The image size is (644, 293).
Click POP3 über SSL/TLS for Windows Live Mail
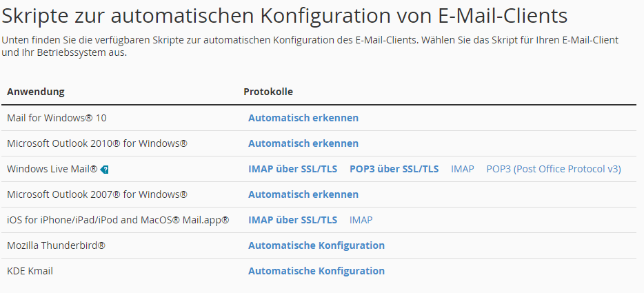pyautogui.click(x=394, y=169)
